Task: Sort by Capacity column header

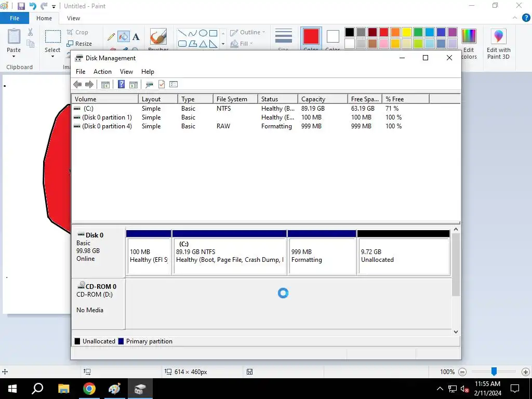Action: (x=322, y=99)
